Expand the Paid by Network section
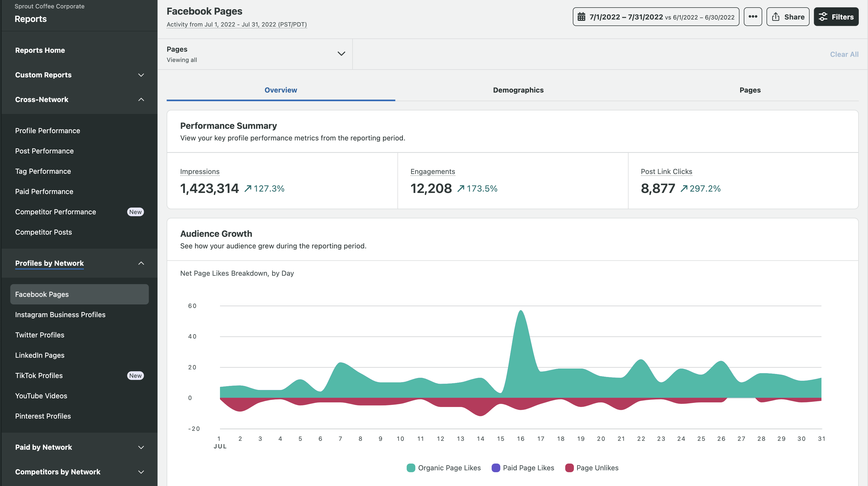 click(x=141, y=447)
